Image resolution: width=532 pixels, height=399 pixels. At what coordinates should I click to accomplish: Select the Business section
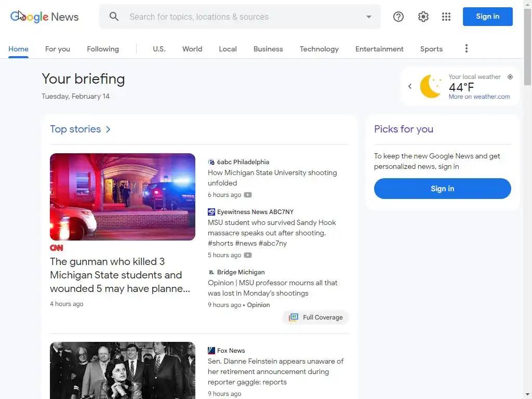tap(268, 49)
